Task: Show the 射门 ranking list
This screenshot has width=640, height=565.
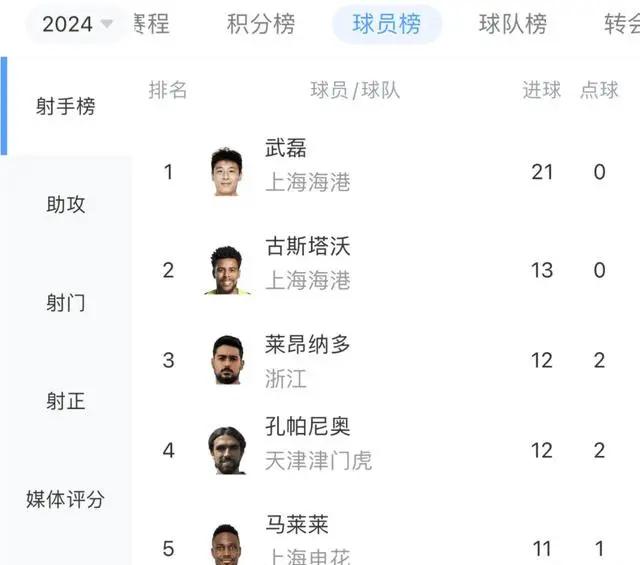Action: point(66,303)
